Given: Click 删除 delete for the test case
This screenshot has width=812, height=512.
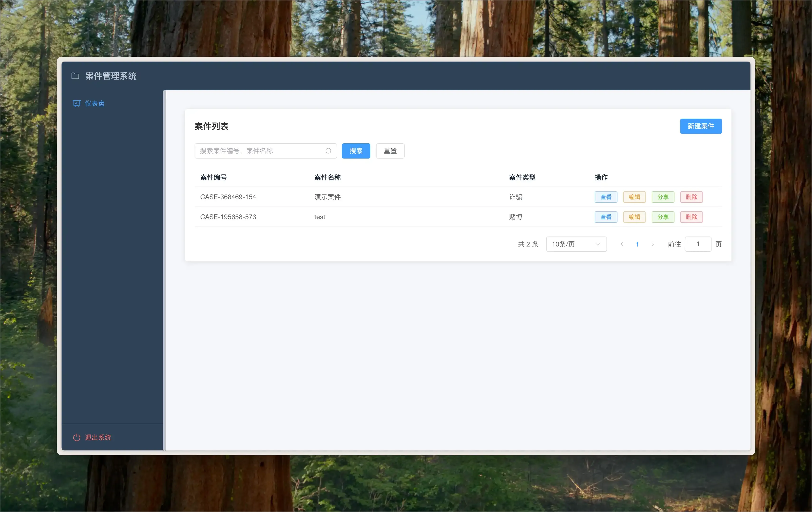Looking at the screenshot, I should click(692, 217).
